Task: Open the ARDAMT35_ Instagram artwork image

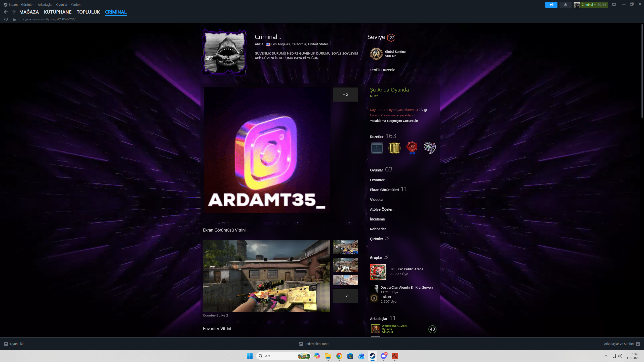Action: coord(267,150)
